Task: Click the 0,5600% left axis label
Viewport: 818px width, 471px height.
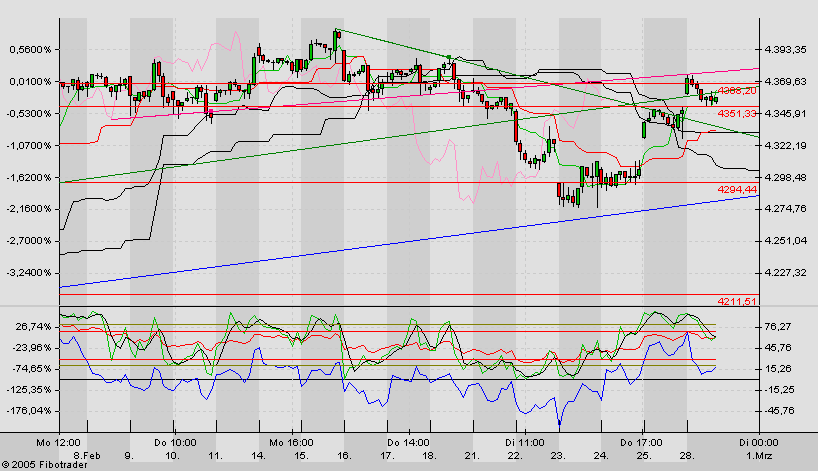Action: (x=30, y=50)
